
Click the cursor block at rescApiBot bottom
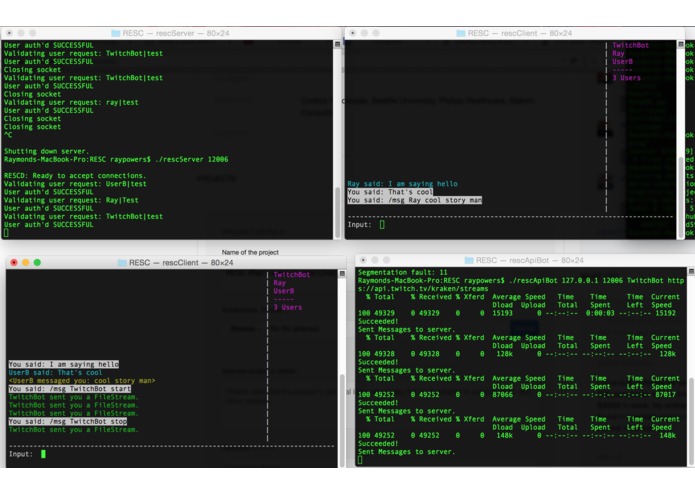coord(360,460)
